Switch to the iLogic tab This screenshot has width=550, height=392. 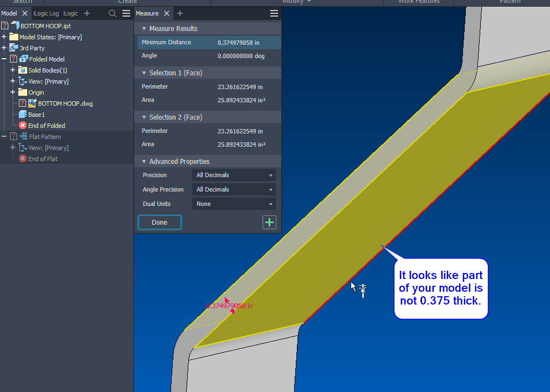point(70,13)
